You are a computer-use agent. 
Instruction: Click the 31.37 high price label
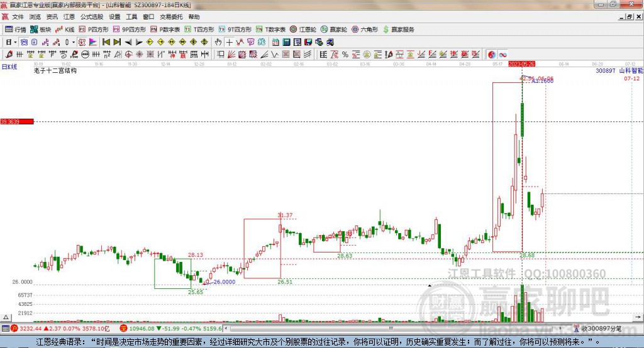[285, 215]
